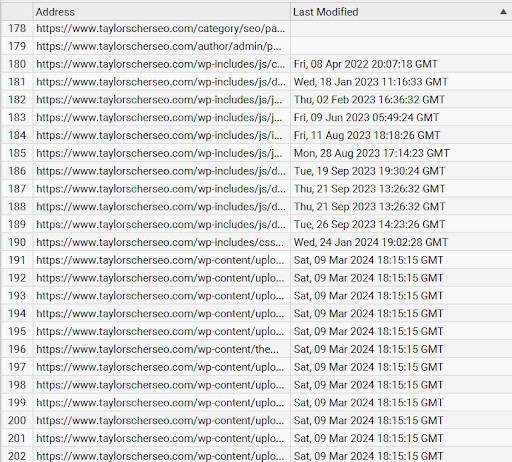Select row number 197
This screenshot has height=462, width=512.
click(17, 367)
